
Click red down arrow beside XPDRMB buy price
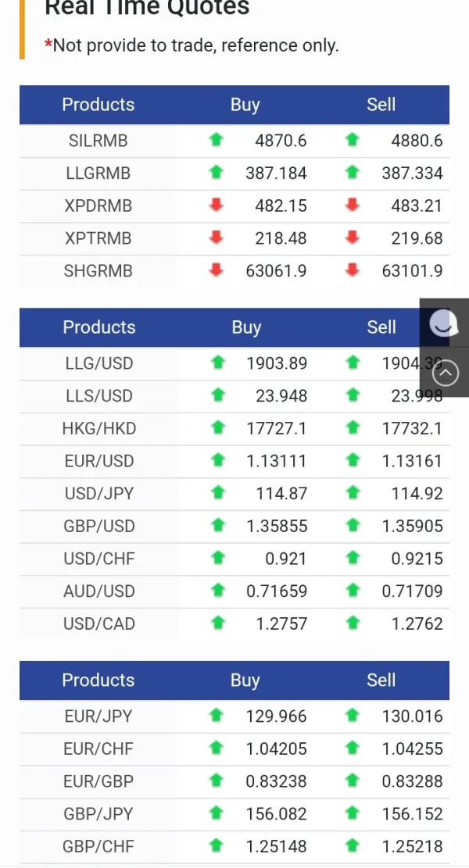(217, 205)
